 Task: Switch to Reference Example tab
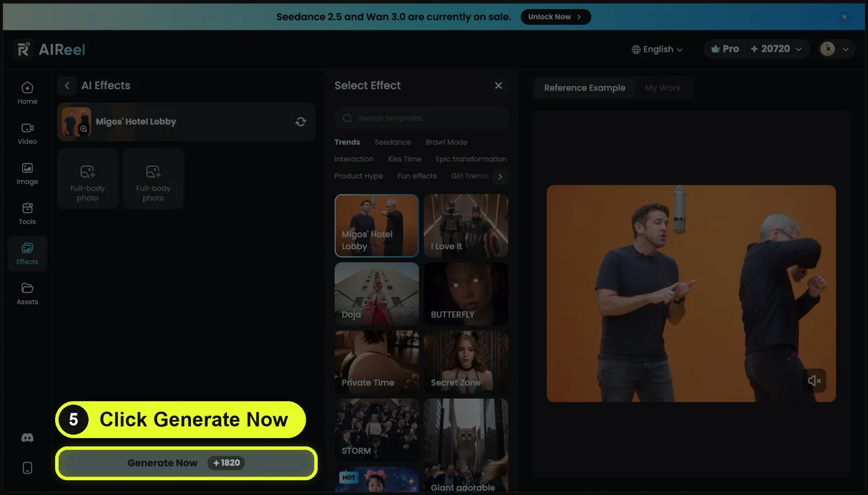(x=585, y=88)
